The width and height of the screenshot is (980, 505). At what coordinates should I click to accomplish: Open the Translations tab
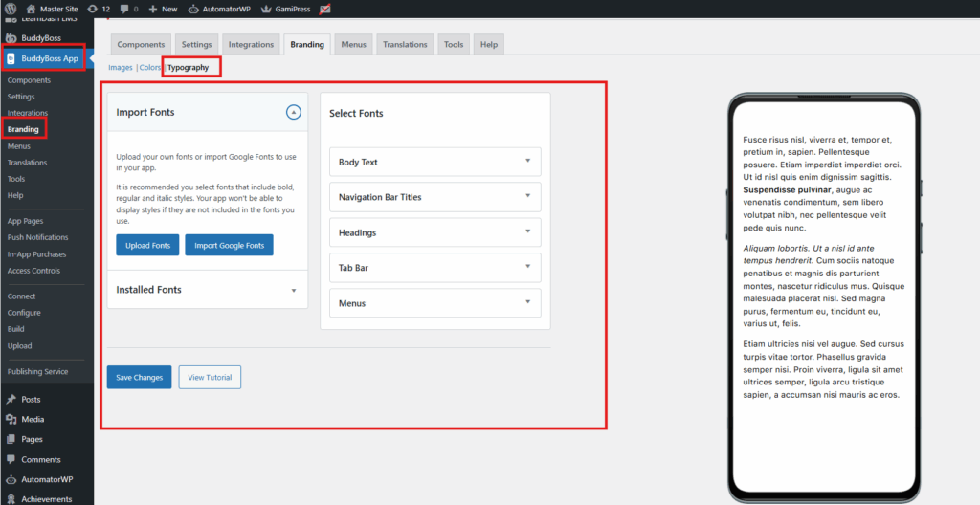405,44
